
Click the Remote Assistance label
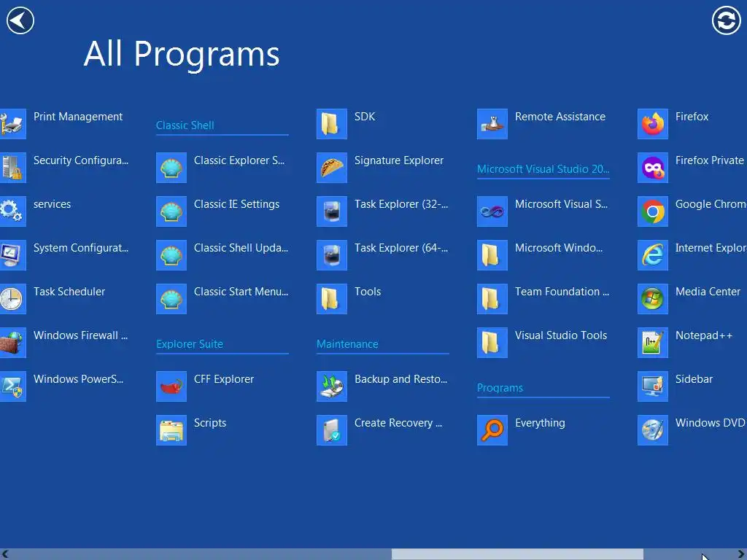tap(560, 117)
